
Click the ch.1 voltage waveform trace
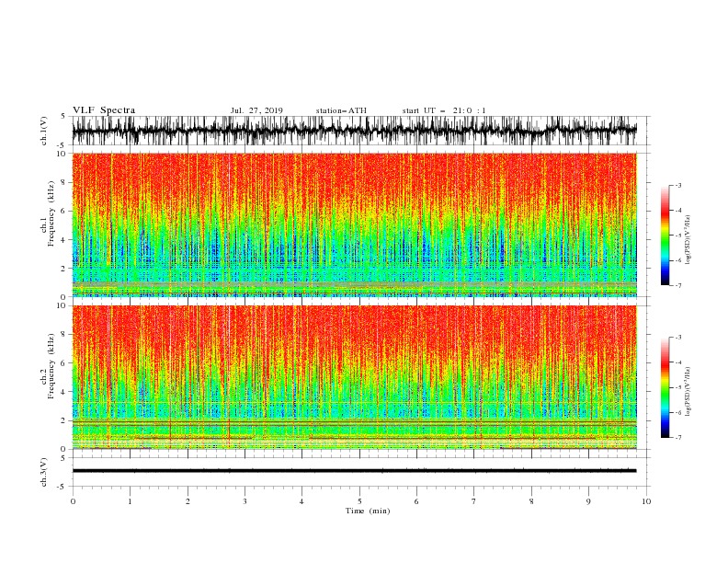point(354,131)
